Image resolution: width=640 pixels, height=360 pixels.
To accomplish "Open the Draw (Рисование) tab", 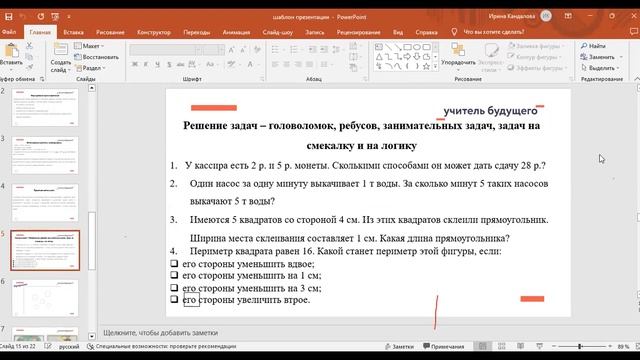I will pos(110,32).
